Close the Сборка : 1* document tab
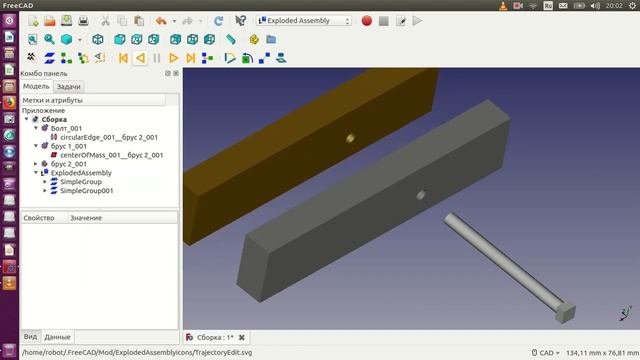Image resolution: width=640 pixels, height=360 pixels. (x=242, y=338)
